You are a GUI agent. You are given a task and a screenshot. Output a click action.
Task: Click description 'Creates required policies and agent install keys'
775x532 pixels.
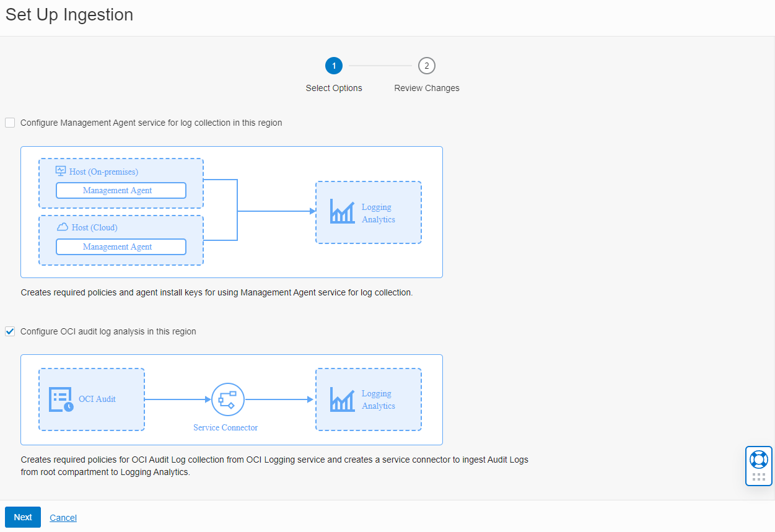coord(217,292)
